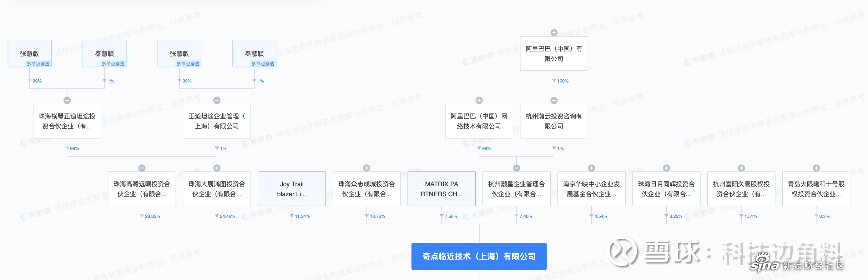This screenshot has width=868, height=280.
Task: Open 杭州灏星企业管理合伙企业 node
Action: coord(517,189)
